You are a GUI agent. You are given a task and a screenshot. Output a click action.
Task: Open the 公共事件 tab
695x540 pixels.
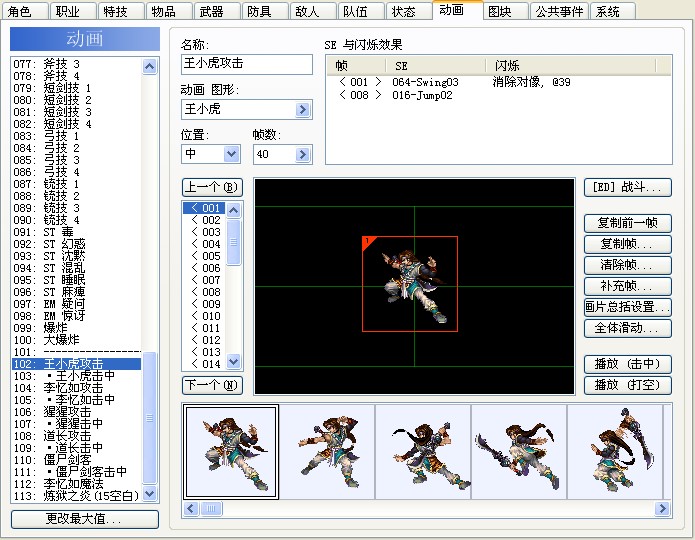pos(559,11)
